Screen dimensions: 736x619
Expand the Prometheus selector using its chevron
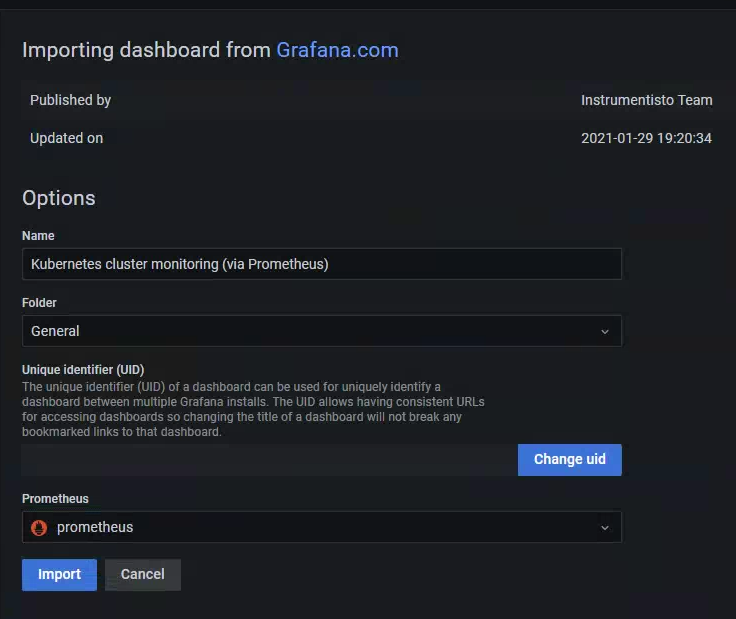[x=604, y=527]
